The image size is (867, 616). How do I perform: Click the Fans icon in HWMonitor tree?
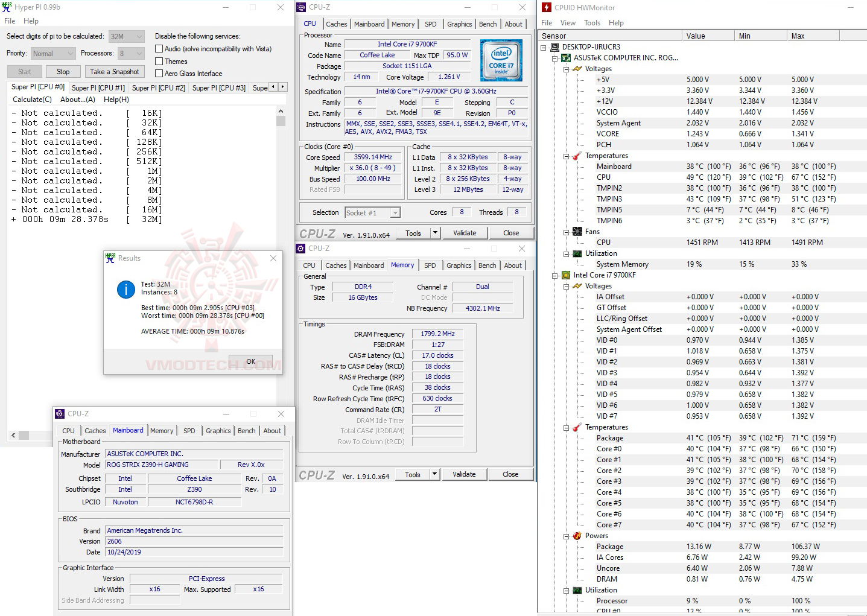pos(577,232)
